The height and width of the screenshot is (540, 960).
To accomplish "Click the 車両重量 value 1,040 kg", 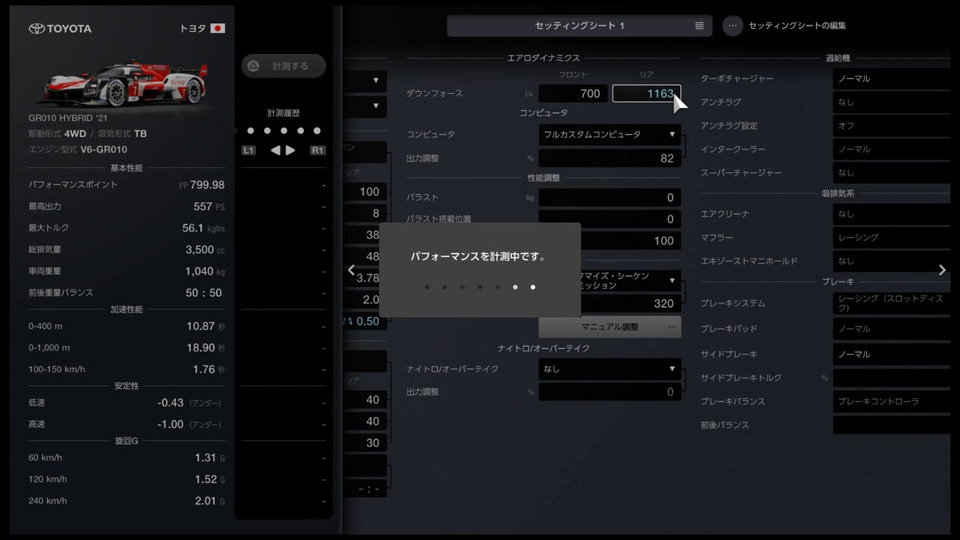I will tap(204, 271).
